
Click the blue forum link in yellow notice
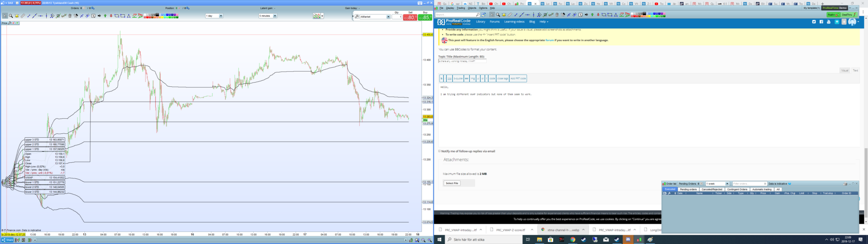pos(550,40)
